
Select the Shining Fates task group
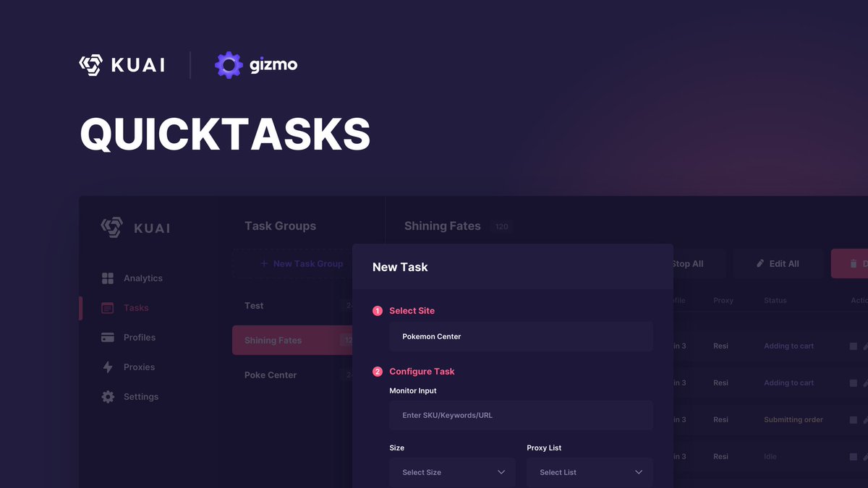tap(292, 340)
